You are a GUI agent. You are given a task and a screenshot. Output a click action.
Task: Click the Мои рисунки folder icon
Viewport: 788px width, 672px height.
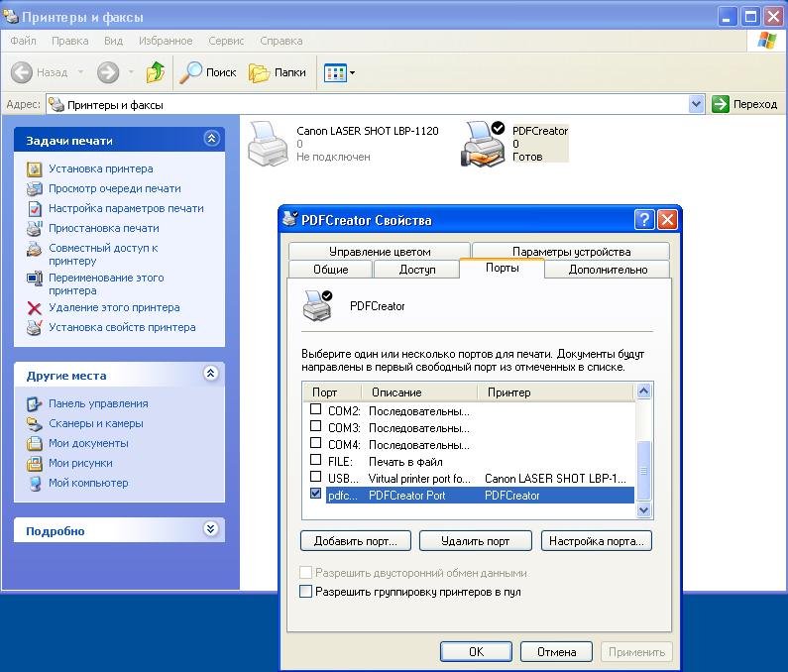34,463
